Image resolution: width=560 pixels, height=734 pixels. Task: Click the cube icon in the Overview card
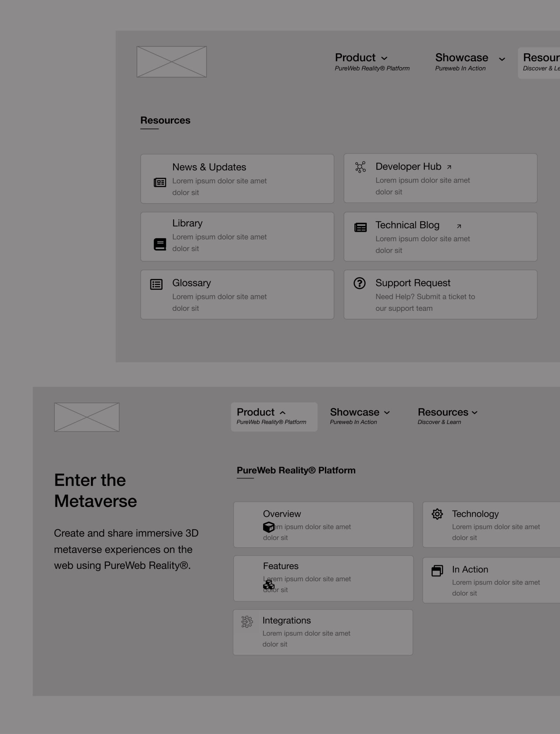[268, 527]
